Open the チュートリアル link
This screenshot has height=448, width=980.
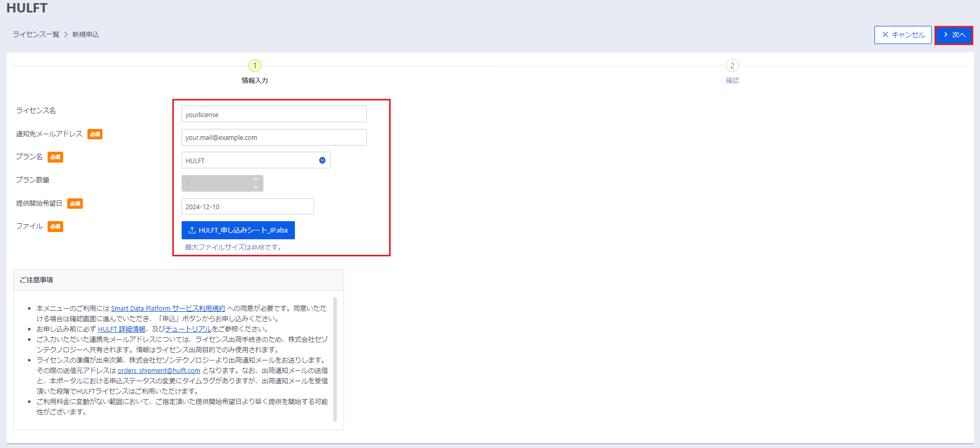coord(188,329)
